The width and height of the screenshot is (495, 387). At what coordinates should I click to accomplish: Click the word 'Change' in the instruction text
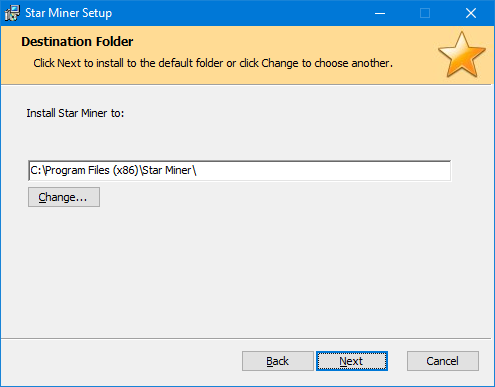click(x=280, y=63)
